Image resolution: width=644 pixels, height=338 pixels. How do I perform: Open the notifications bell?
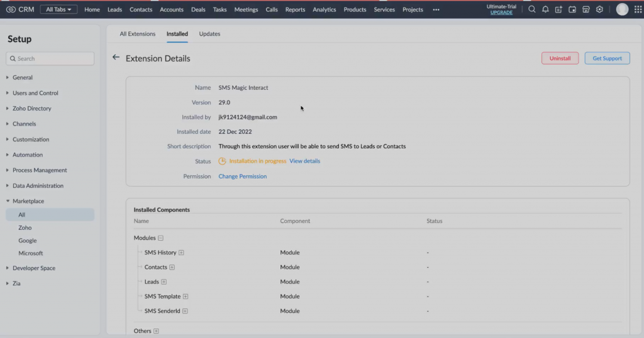pos(545,9)
